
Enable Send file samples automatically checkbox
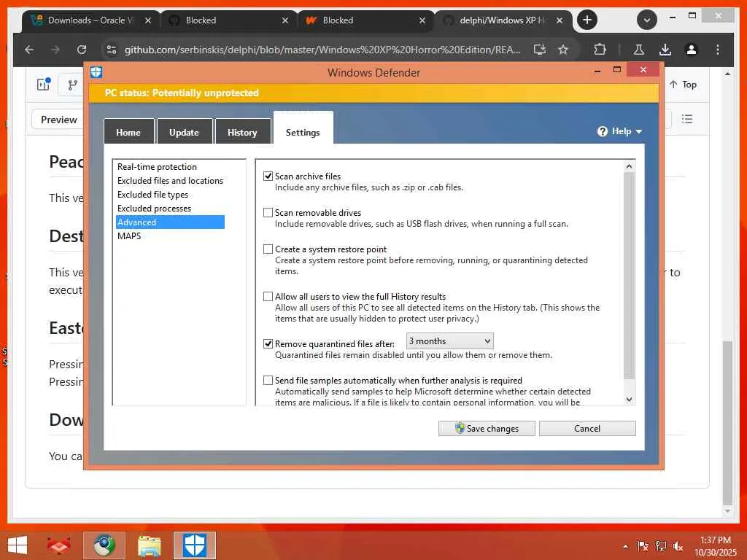click(268, 380)
